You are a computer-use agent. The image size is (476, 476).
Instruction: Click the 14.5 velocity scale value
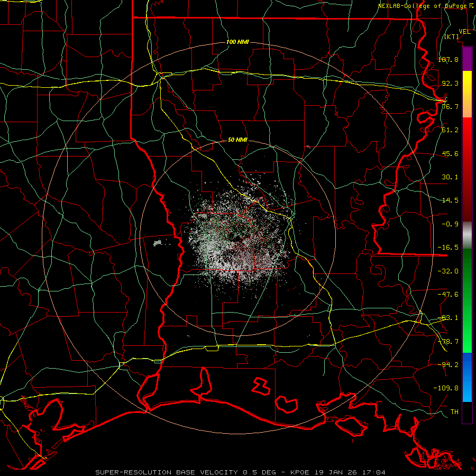tap(450, 200)
